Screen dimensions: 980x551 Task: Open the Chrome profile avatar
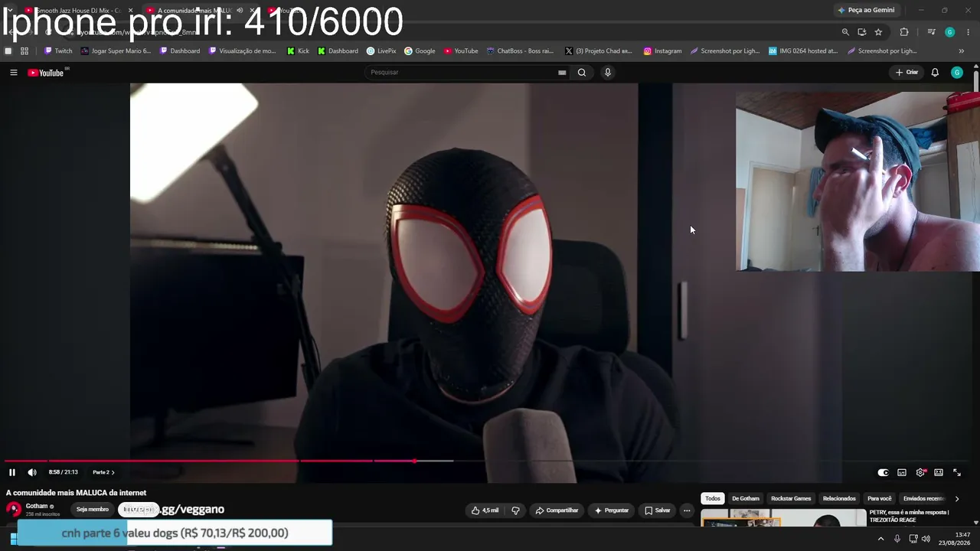coord(949,32)
